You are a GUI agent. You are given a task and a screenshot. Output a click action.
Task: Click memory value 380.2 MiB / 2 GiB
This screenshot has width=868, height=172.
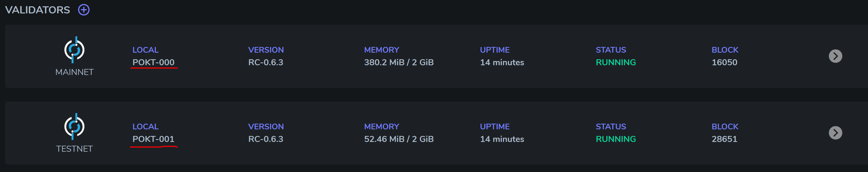pos(399,62)
